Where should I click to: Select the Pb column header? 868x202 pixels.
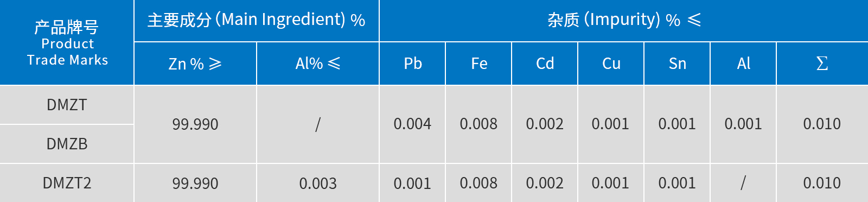pyautogui.click(x=412, y=64)
